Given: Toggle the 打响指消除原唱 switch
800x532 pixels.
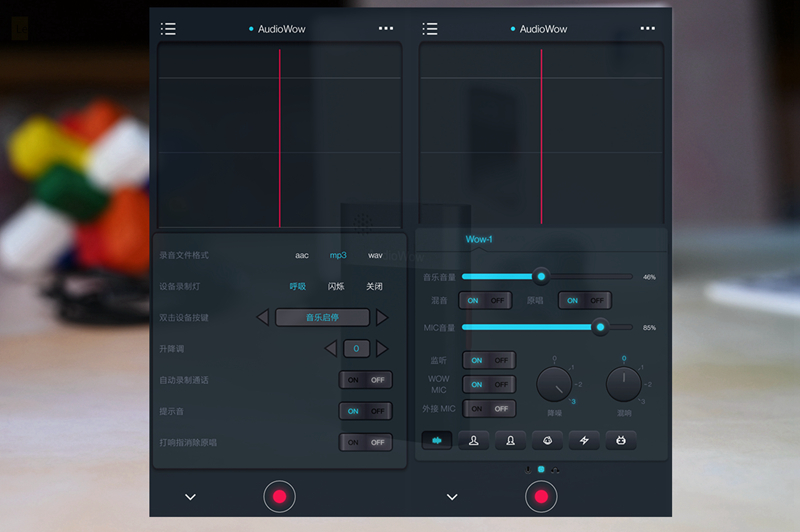Looking at the screenshot, I should pyautogui.click(x=366, y=442).
